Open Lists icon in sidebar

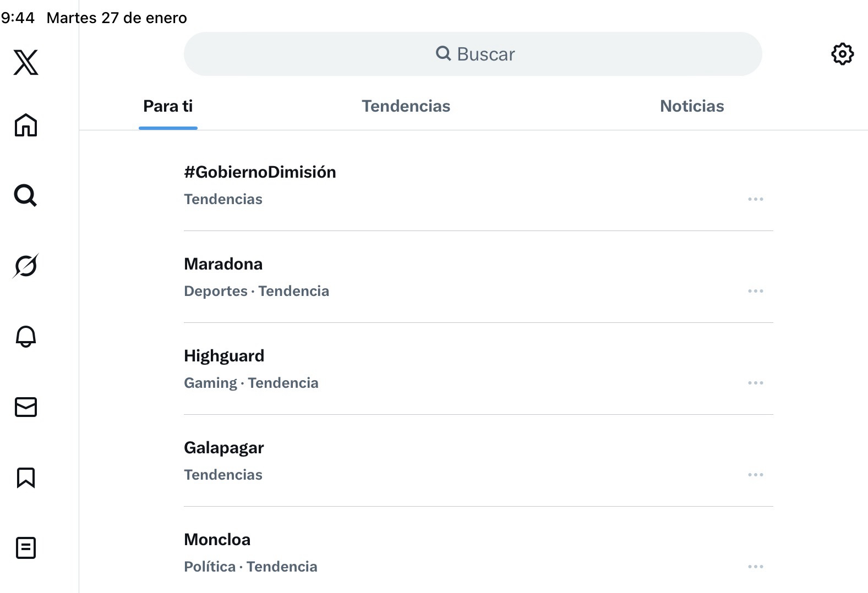26,548
